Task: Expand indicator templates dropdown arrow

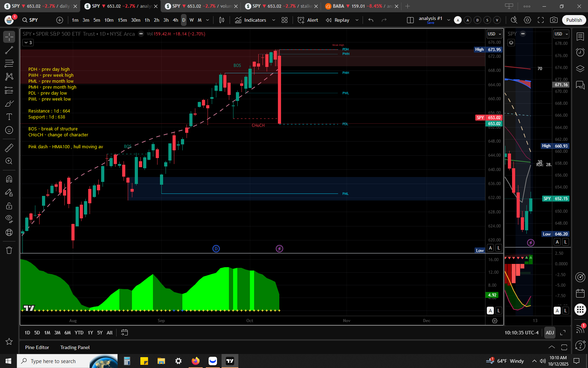Action: (x=274, y=20)
